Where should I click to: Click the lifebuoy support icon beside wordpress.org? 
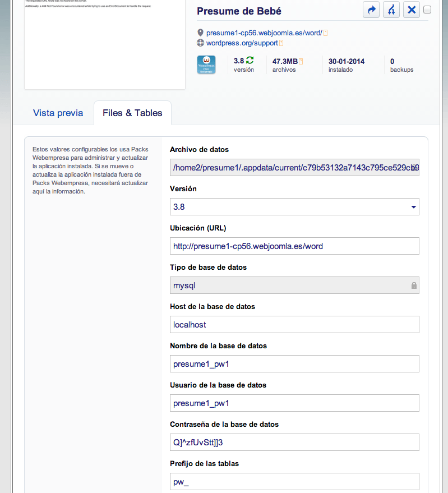[x=200, y=43]
